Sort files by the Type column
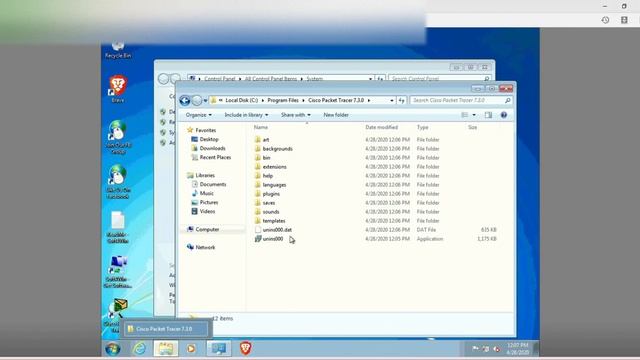Viewport: 640px width, 360px height. [x=422, y=127]
